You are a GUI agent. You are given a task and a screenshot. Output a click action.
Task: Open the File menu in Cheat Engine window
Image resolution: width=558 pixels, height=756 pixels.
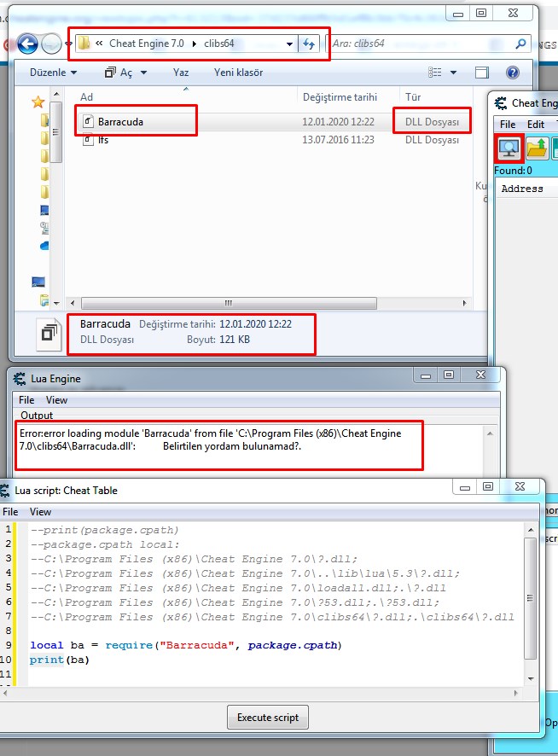coord(508,125)
